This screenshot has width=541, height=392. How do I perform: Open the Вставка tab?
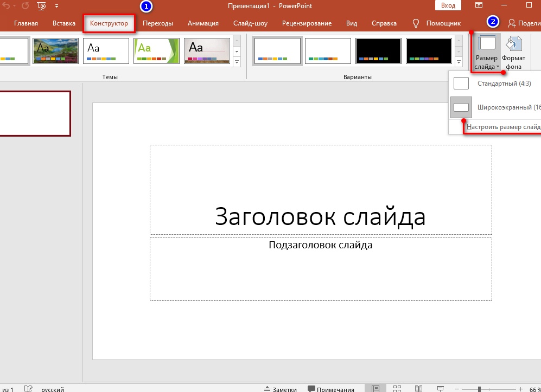[64, 23]
